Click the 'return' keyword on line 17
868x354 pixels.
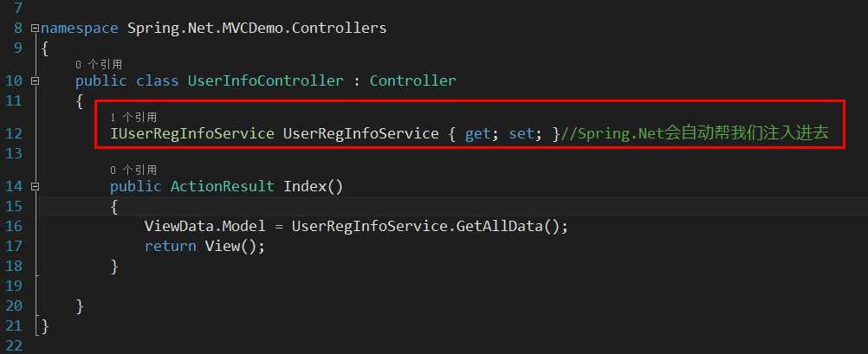tap(171, 246)
